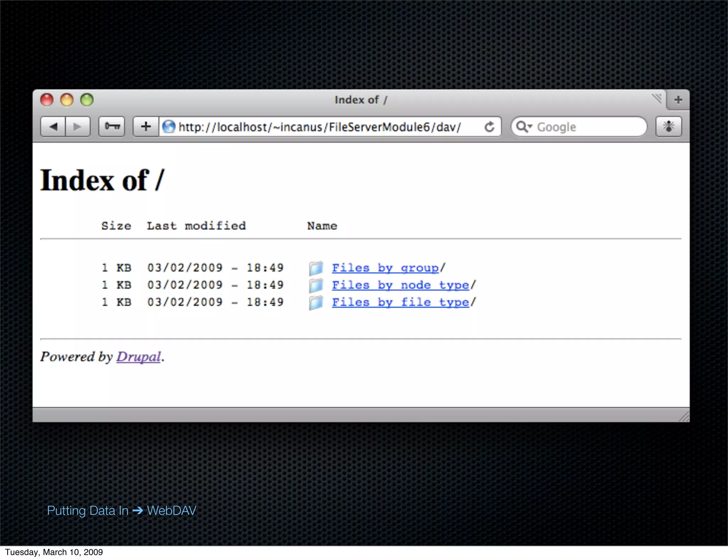Go back with the Safari back arrow
The image size is (728, 560).
pos(53,126)
